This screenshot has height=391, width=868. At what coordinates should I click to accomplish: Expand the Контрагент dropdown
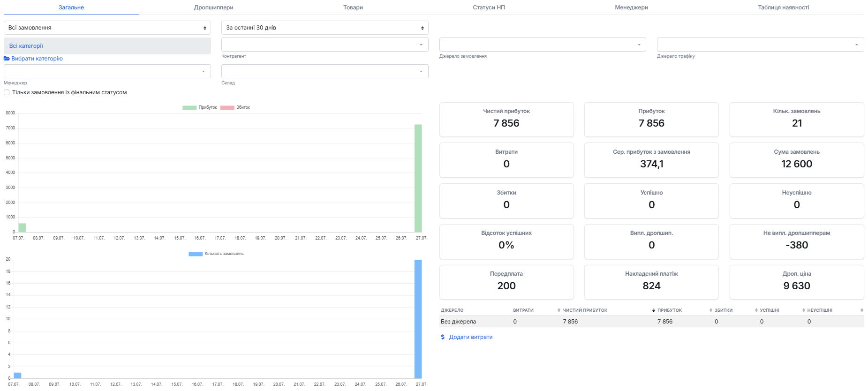pos(325,45)
